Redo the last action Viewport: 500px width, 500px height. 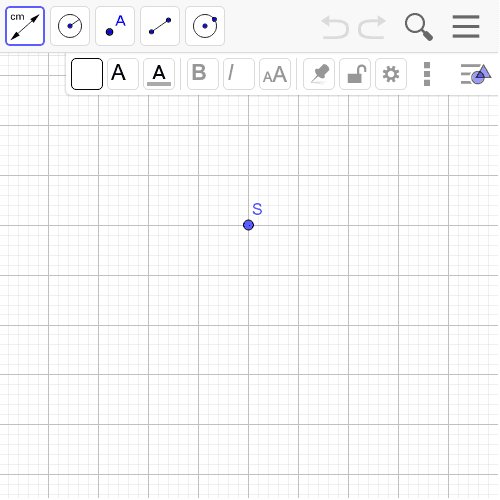tap(372, 27)
